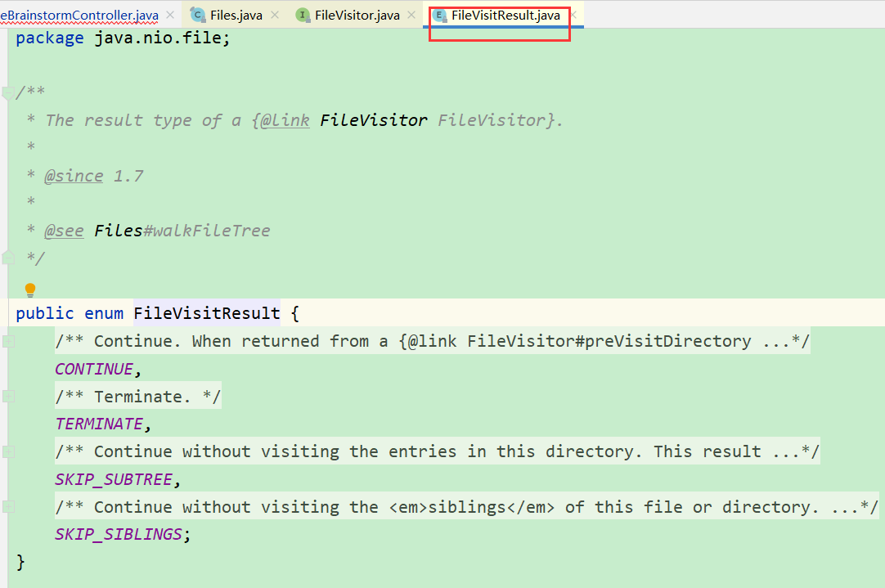Click the @see tag
Image resolution: width=885 pixels, height=588 pixels.
65,231
